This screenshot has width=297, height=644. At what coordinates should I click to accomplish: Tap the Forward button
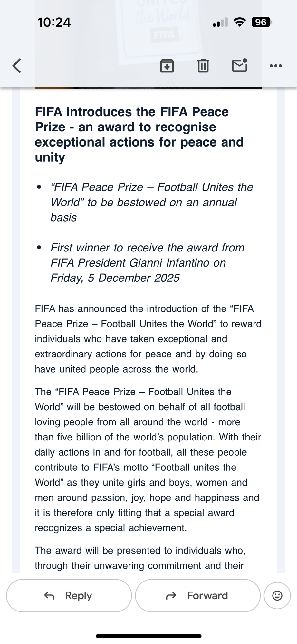198,595
